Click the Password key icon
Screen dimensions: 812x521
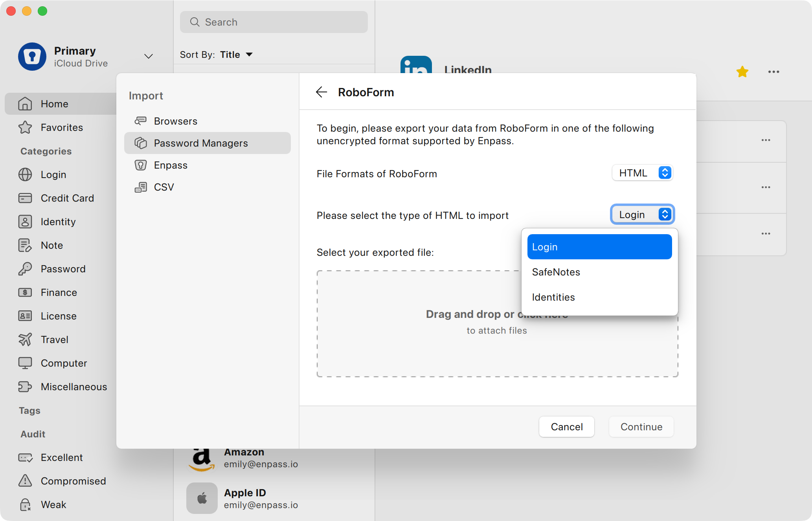tap(25, 269)
